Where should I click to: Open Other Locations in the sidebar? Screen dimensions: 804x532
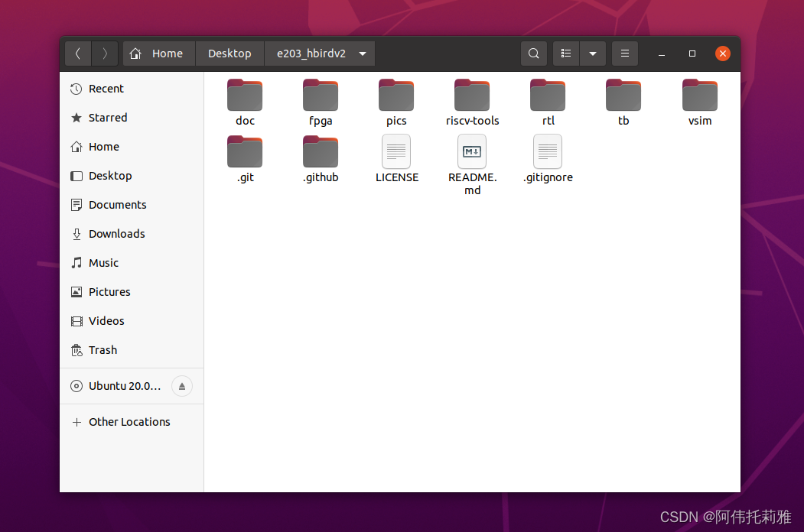[132, 422]
